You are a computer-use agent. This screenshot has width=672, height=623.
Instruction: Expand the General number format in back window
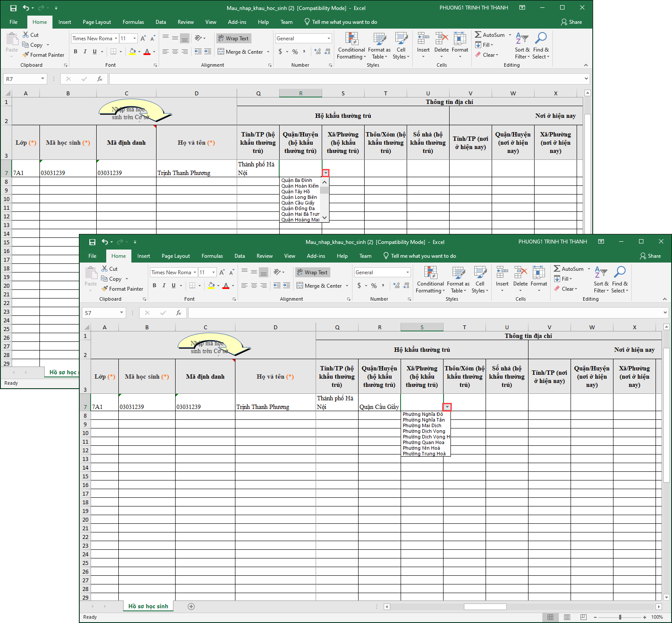tap(329, 39)
